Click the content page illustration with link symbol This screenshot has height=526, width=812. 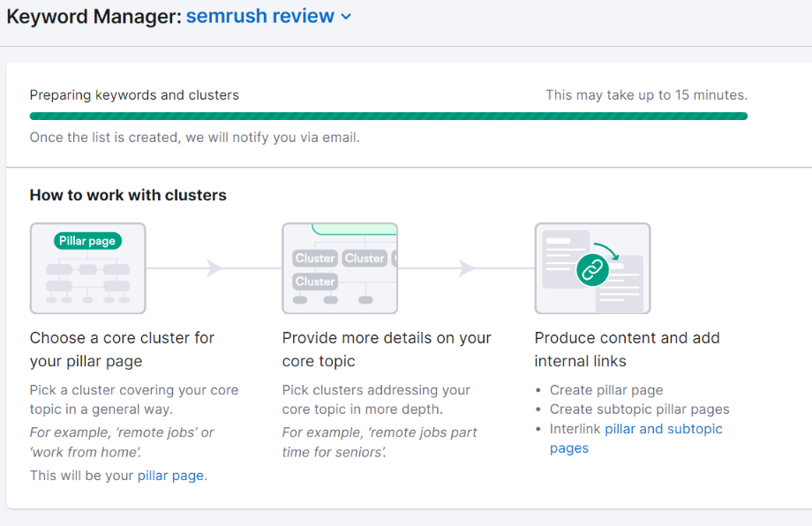[x=592, y=268]
